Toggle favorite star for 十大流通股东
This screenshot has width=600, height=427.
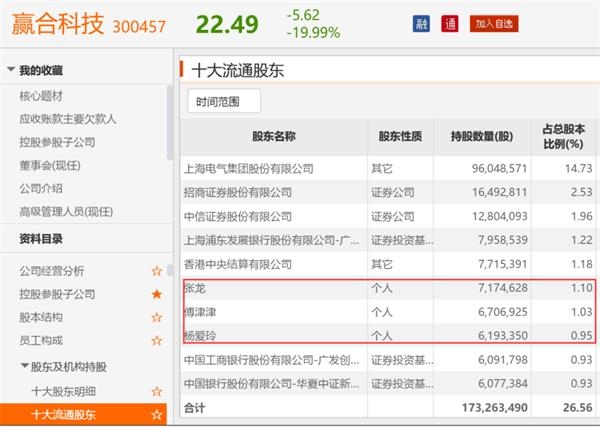[157, 414]
